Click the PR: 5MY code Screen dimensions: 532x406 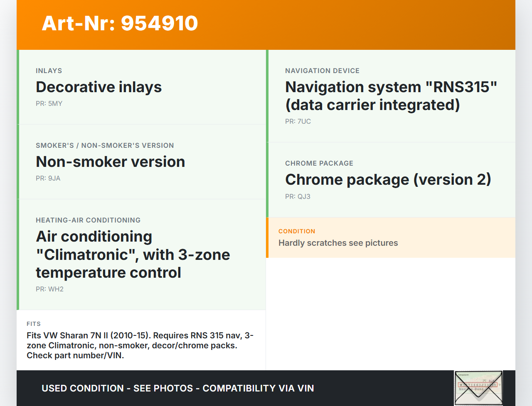point(49,104)
